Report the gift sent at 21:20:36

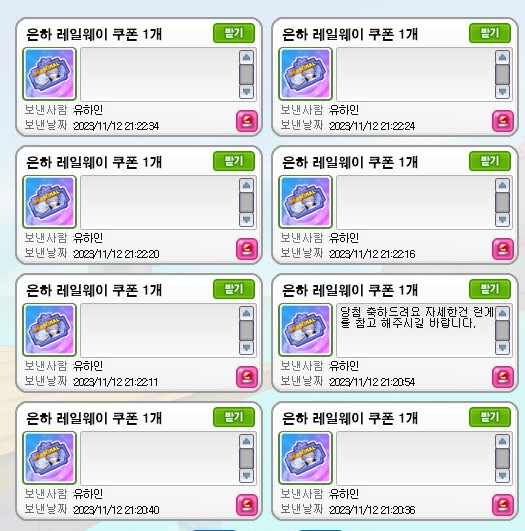click(503, 505)
